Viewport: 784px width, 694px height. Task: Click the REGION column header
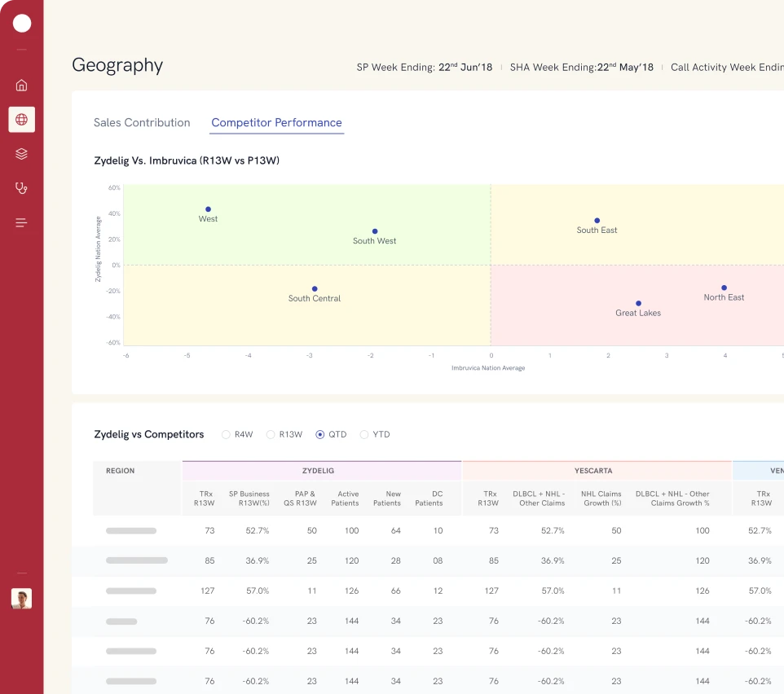pyautogui.click(x=121, y=471)
